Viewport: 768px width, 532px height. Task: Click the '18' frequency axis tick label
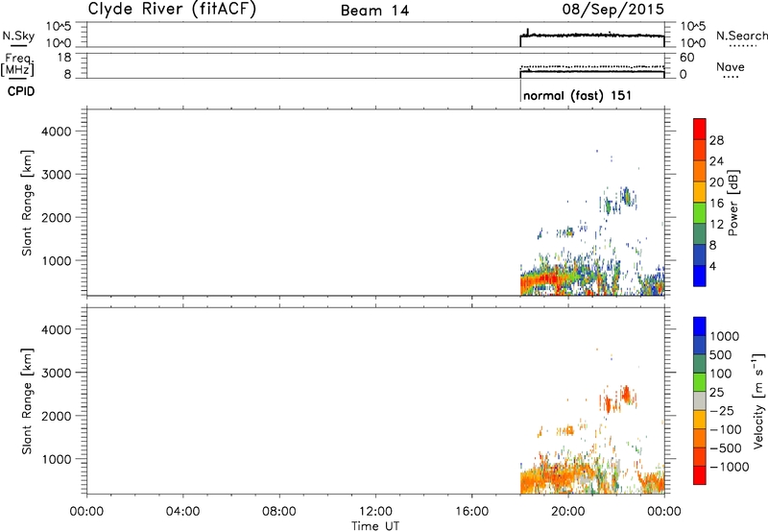[x=64, y=58]
